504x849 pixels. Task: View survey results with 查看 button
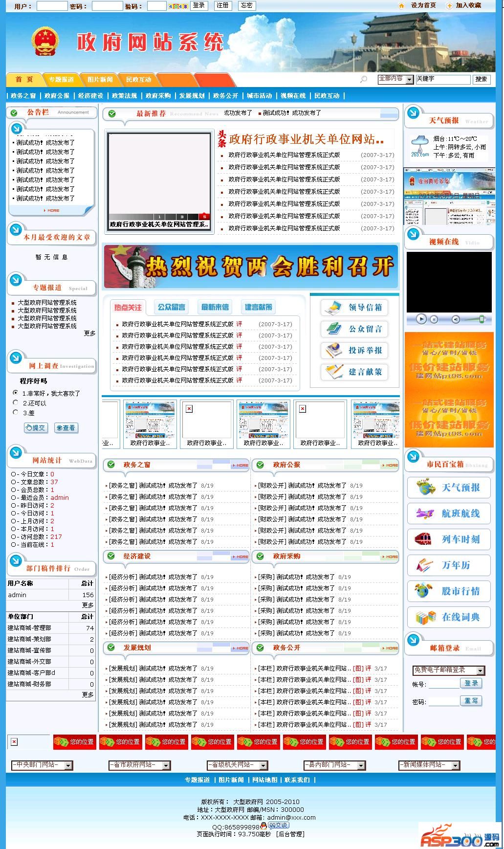tap(66, 428)
